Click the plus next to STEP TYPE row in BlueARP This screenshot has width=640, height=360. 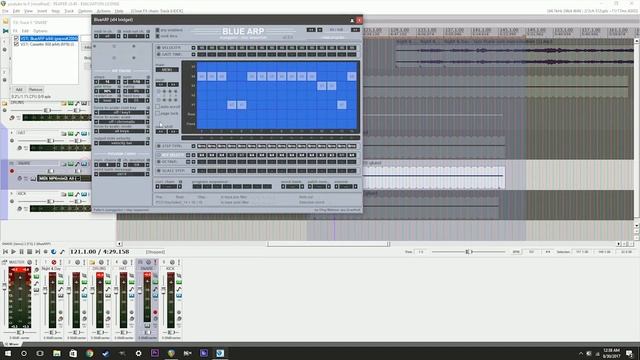tap(193, 146)
